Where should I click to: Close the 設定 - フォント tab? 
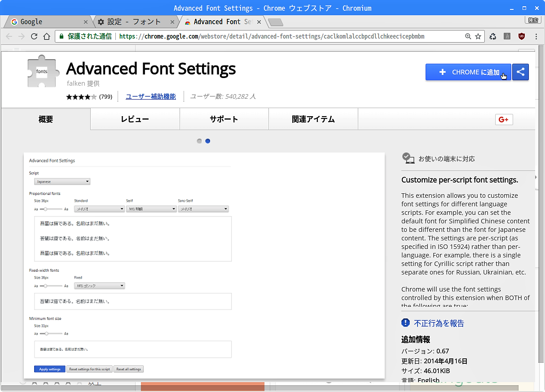(172, 22)
